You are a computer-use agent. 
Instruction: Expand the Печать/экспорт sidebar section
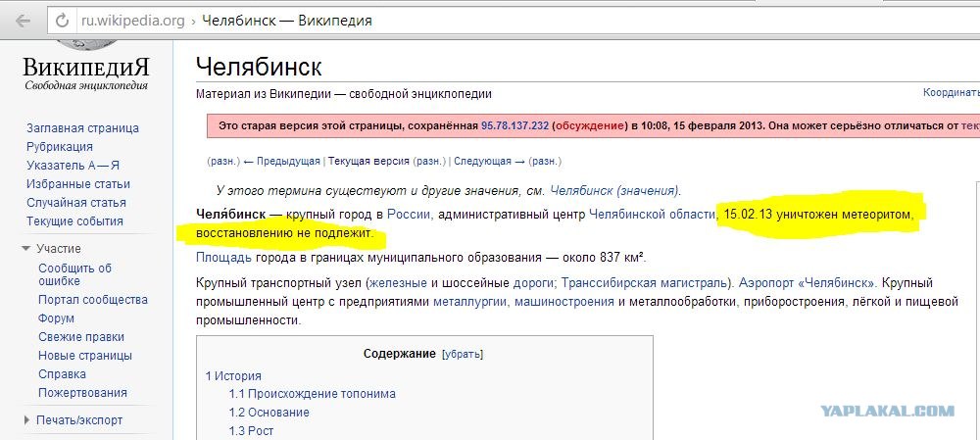click(26, 420)
